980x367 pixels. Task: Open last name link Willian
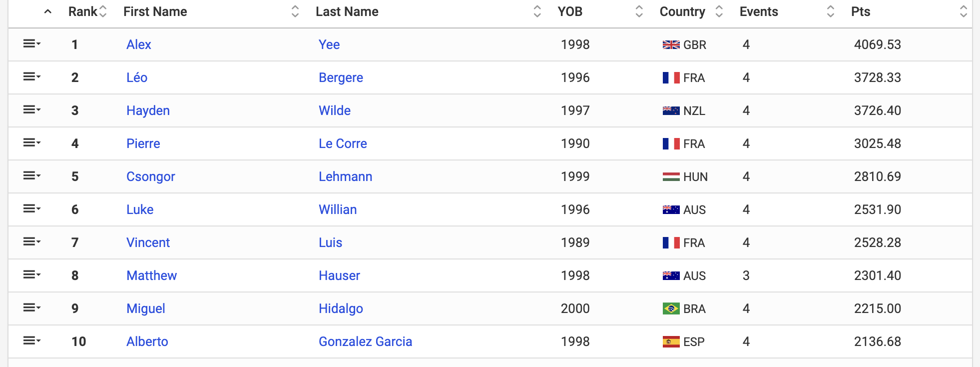[338, 209]
